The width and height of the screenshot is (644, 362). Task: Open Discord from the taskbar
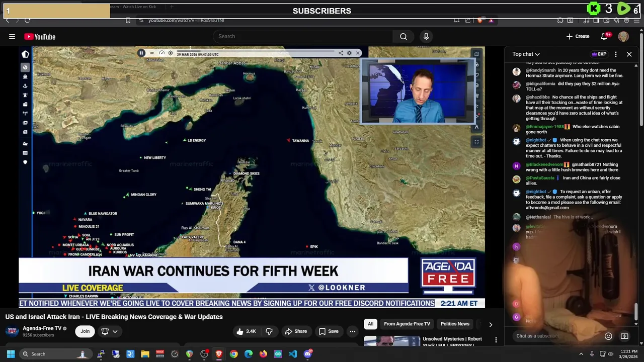pos(308,354)
